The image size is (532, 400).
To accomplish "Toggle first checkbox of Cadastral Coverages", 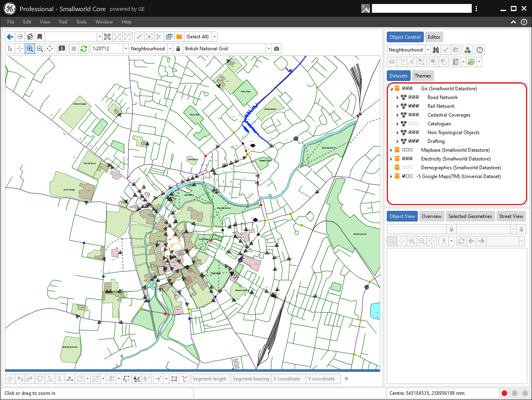I will coord(410,115).
